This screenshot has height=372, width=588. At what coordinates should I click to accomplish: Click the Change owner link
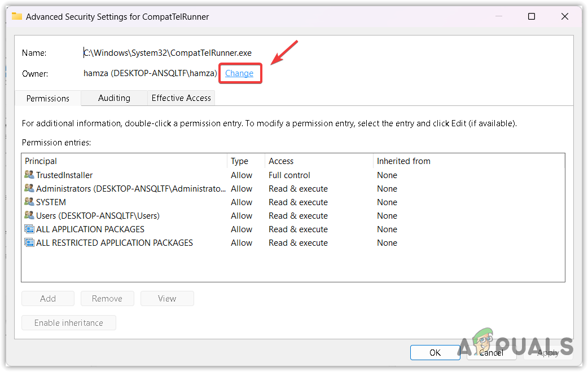coord(239,73)
